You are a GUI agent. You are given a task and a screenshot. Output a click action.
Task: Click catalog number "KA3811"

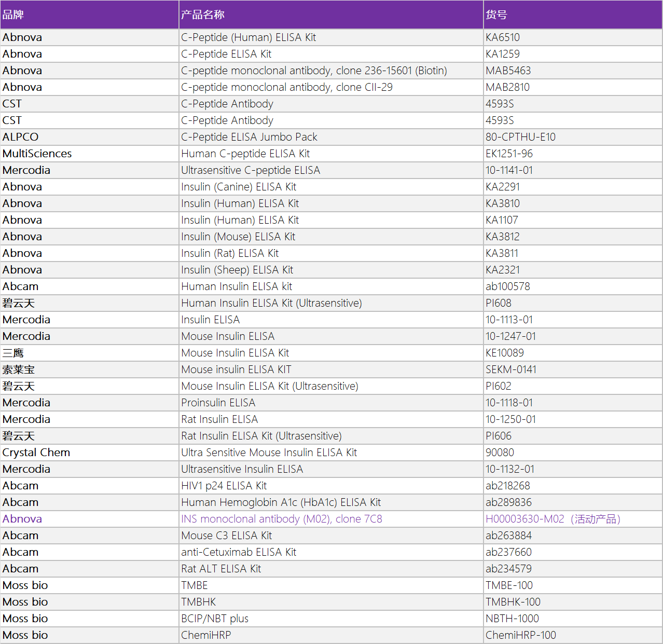pyautogui.click(x=502, y=253)
